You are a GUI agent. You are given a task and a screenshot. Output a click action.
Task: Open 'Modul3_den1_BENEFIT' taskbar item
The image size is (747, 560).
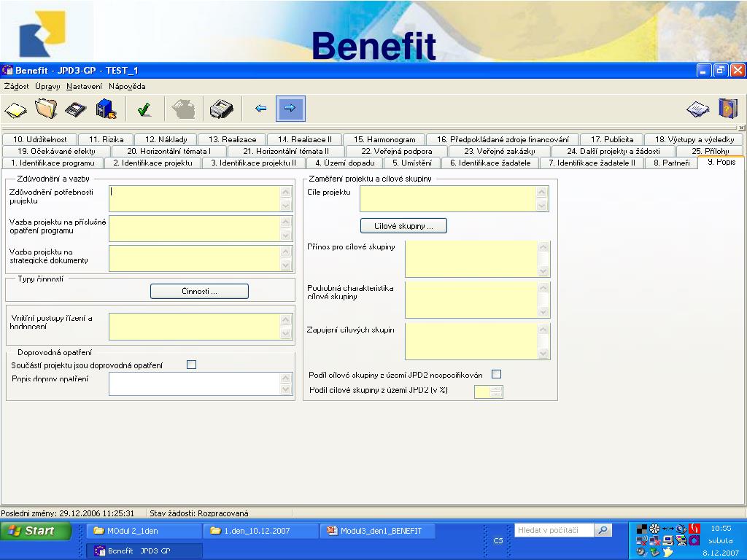(x=377, y=531)
